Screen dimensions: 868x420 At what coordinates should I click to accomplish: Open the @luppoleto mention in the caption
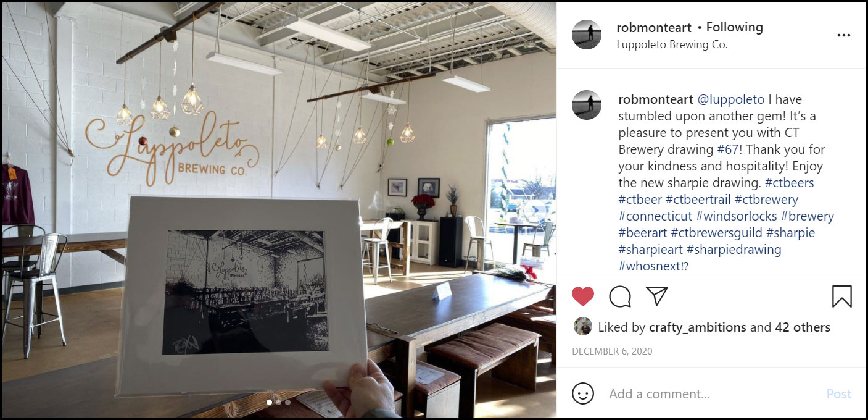(x=731, y=99)
